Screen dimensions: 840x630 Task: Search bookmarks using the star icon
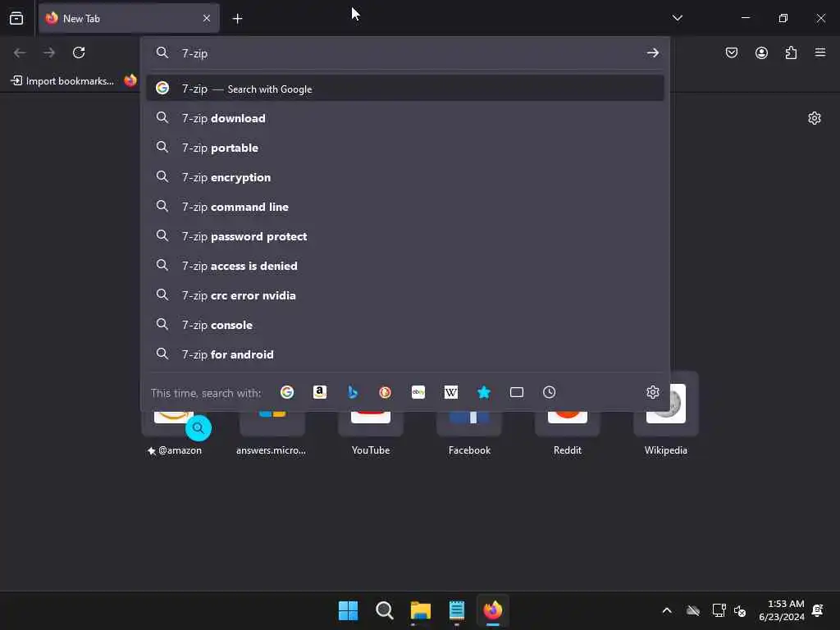484,392
